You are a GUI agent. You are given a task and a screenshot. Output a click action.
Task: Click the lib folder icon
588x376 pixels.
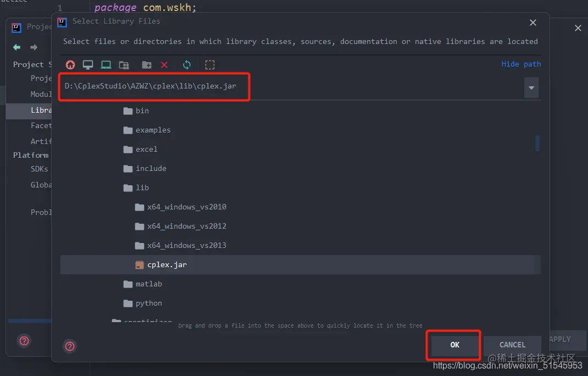coord(128,187)
